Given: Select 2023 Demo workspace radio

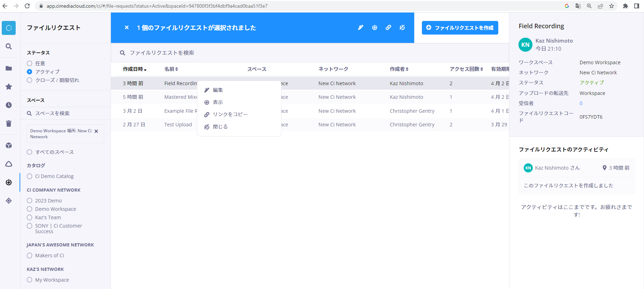Looking at the screenshot, I should pos(30,201).
